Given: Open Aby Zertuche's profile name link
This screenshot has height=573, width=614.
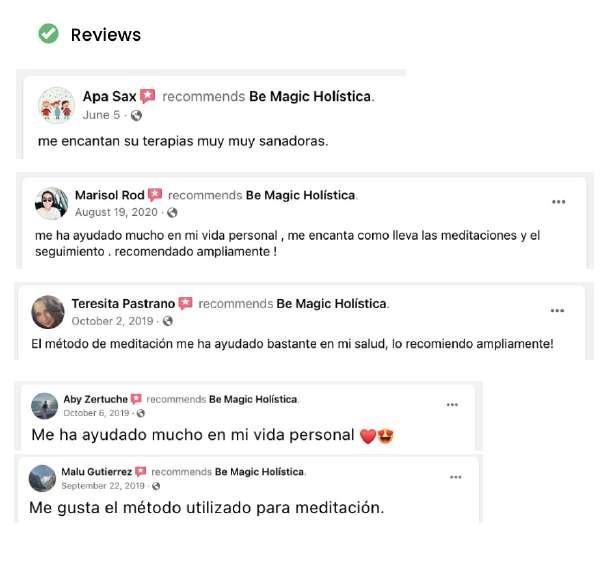Looking at the screenshot, I should click(96, 399).
